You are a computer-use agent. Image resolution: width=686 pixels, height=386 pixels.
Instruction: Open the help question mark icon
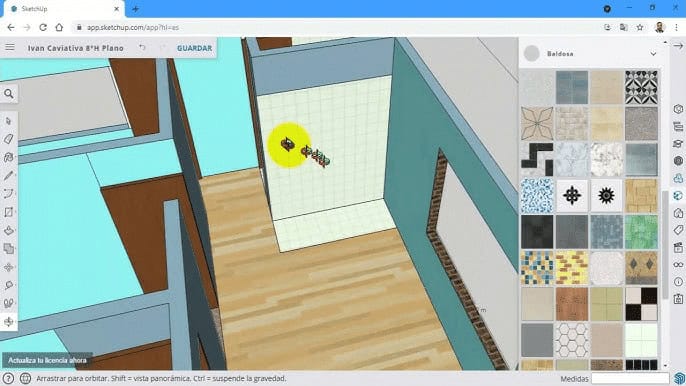(x=8, y=378)
